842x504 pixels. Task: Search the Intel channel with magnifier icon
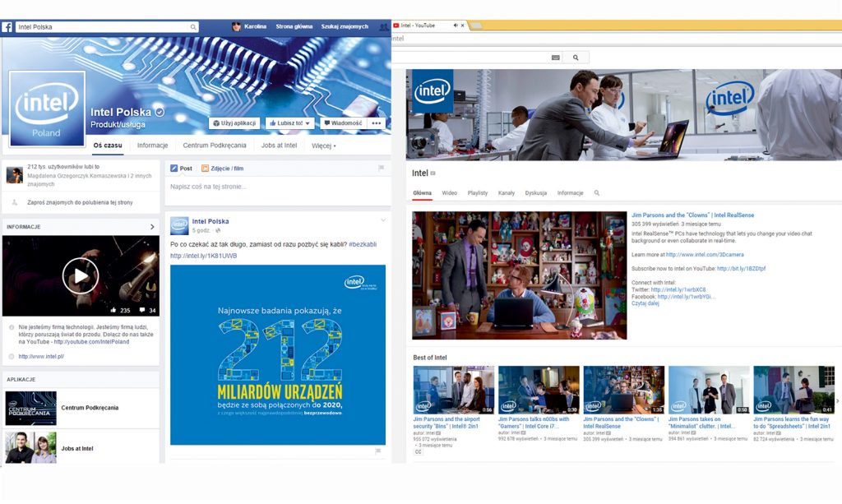coord(597,193)
